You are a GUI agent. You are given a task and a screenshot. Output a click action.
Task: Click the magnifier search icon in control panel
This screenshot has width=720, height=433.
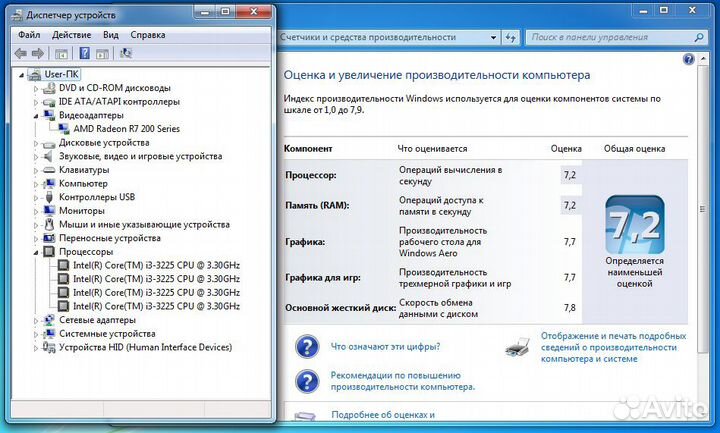point(699,38)
